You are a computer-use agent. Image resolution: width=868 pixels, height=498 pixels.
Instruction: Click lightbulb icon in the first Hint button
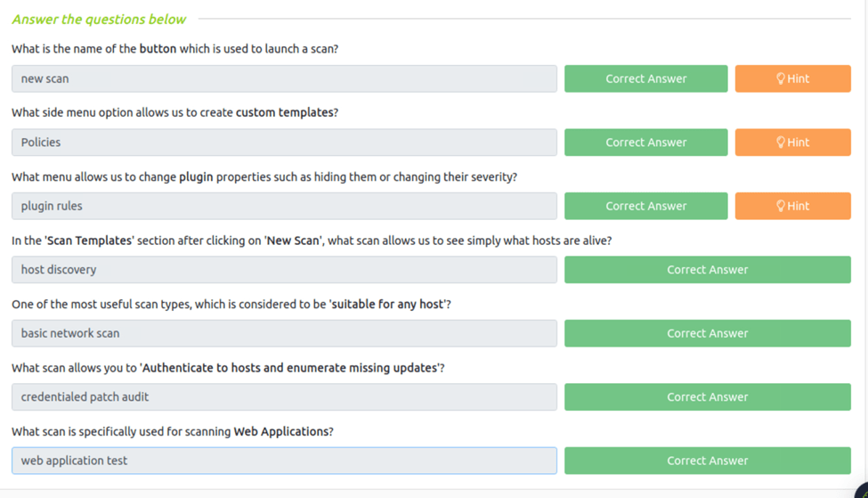(780, 78)
